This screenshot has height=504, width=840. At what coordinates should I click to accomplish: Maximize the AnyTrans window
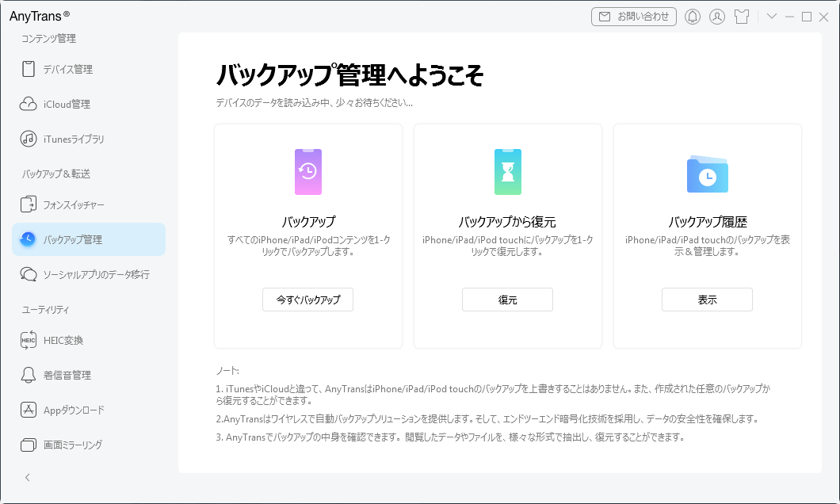(806, 17)
